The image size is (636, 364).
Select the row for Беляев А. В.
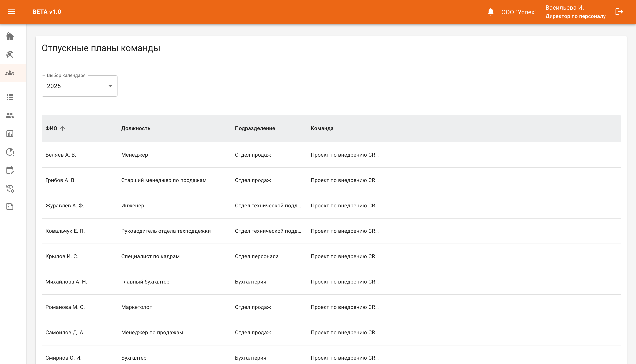tap(61, 155)
